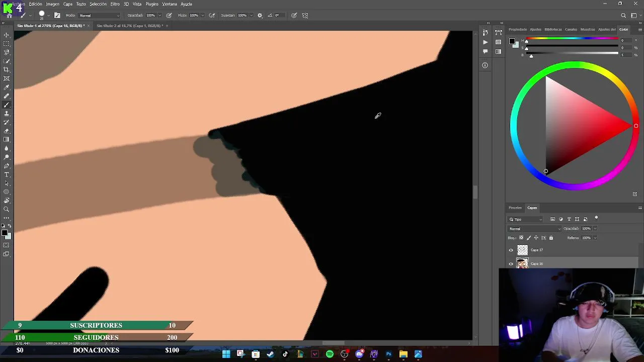Select the Pen tool

point(7,166)
